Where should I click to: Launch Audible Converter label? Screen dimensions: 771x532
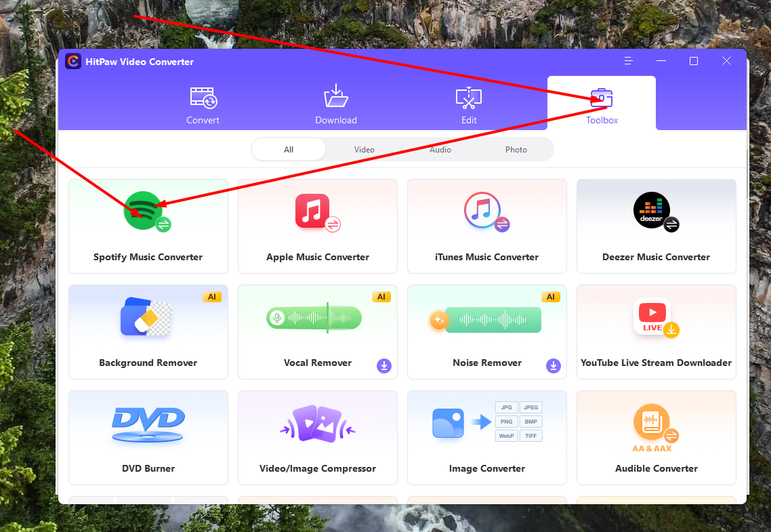tap(657, 468)
